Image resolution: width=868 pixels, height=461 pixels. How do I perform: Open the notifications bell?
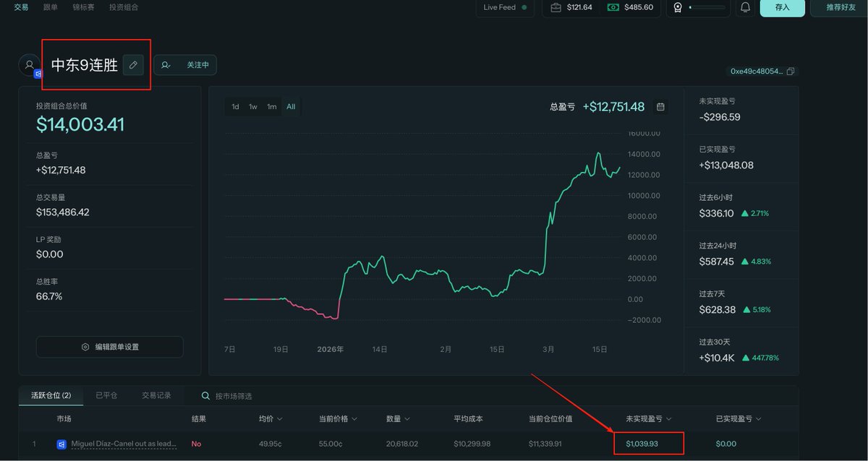[745, 7]
